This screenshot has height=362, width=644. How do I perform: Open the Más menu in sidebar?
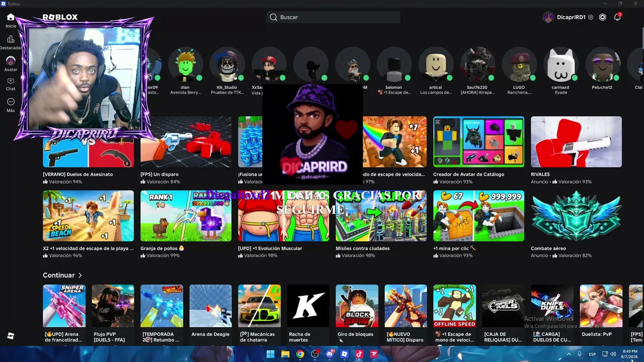11,105
